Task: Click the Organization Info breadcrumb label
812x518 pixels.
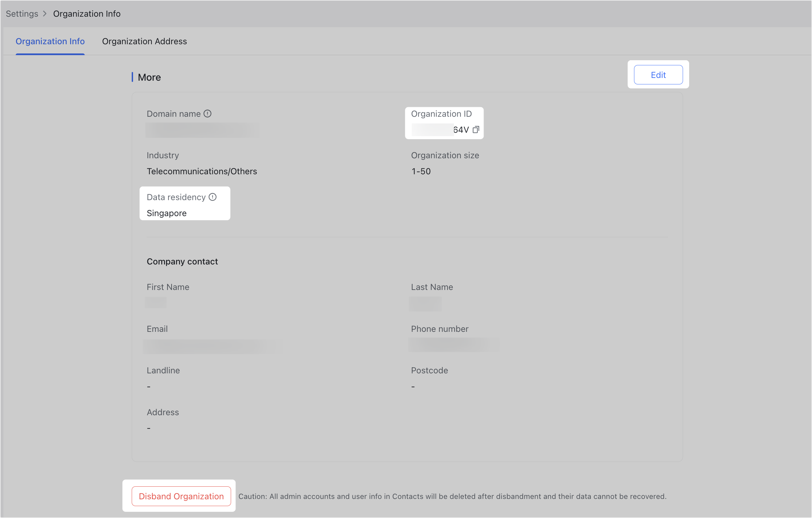Action: pos(87,14)
